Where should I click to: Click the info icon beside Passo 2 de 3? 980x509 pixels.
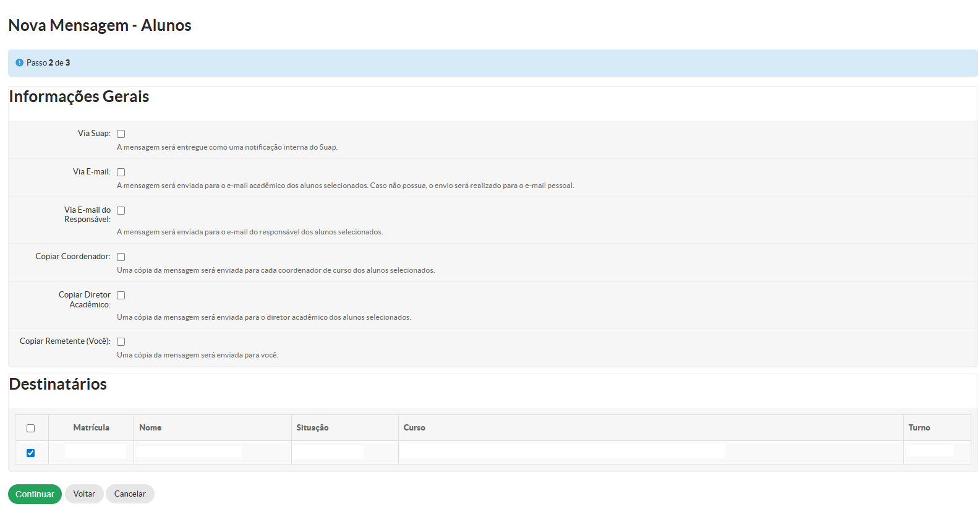point(19,62)
